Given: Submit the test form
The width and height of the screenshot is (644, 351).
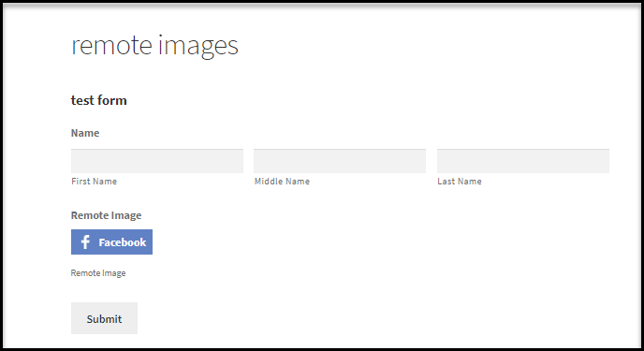Looking at the screenshot, I should tap(104, 318).
